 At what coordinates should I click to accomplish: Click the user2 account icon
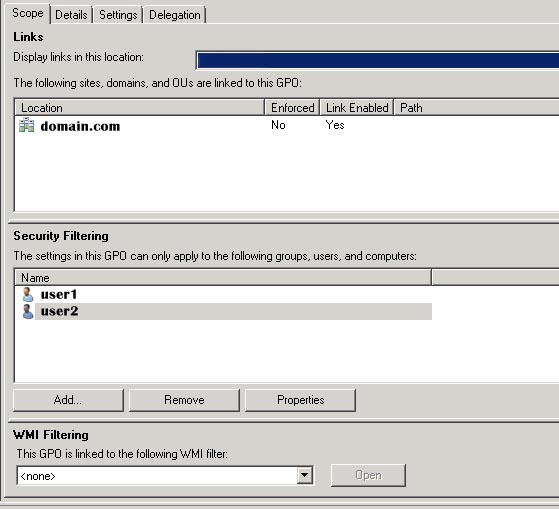[27, 312]
